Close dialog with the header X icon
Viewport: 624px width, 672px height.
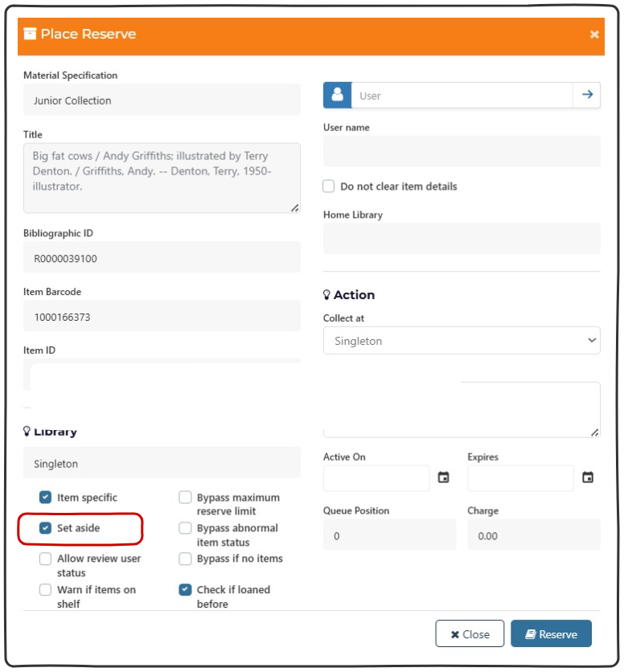594,35
